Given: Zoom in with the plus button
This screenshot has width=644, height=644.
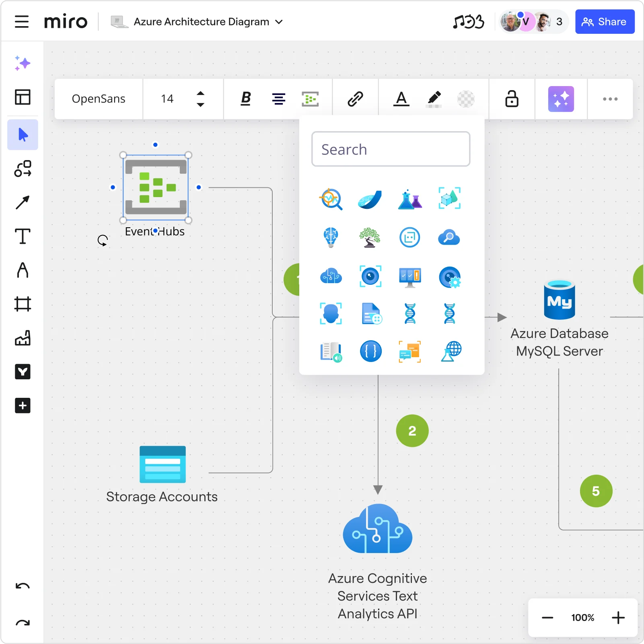Looking at the screenshot, I should click(x=618, y=617).
